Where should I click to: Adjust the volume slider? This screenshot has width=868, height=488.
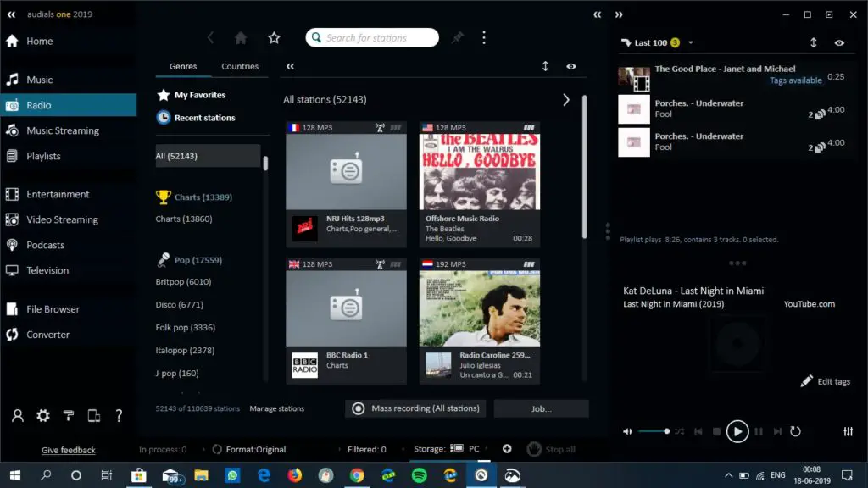(x=654, y=431)
